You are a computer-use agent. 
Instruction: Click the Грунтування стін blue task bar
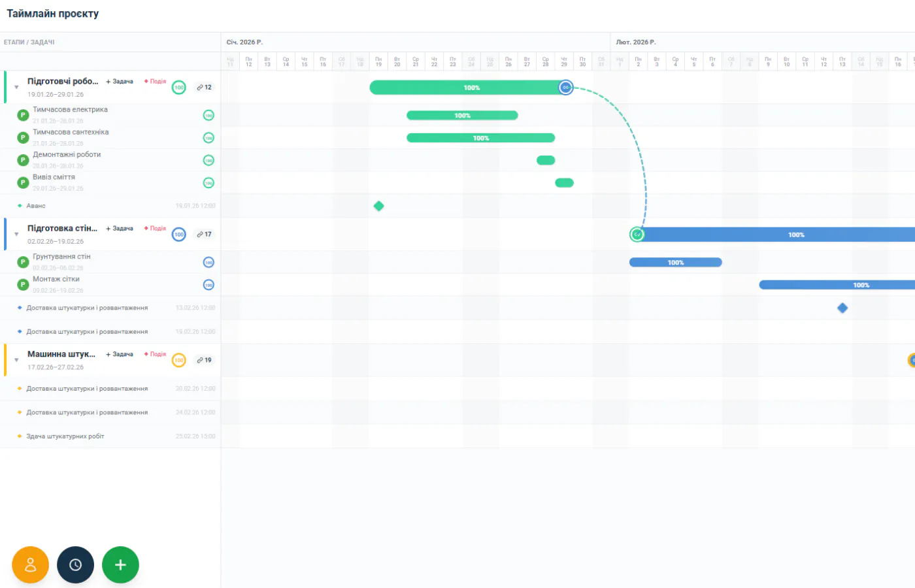coord(676,263)
